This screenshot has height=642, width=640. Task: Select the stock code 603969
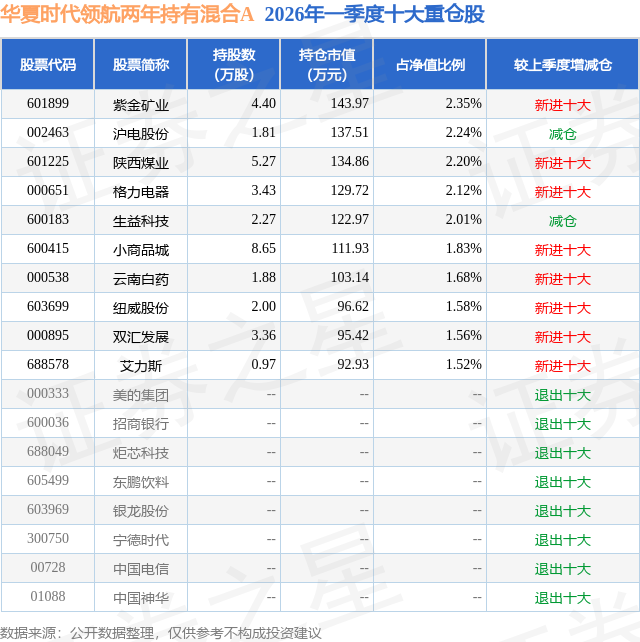point(48,510)
